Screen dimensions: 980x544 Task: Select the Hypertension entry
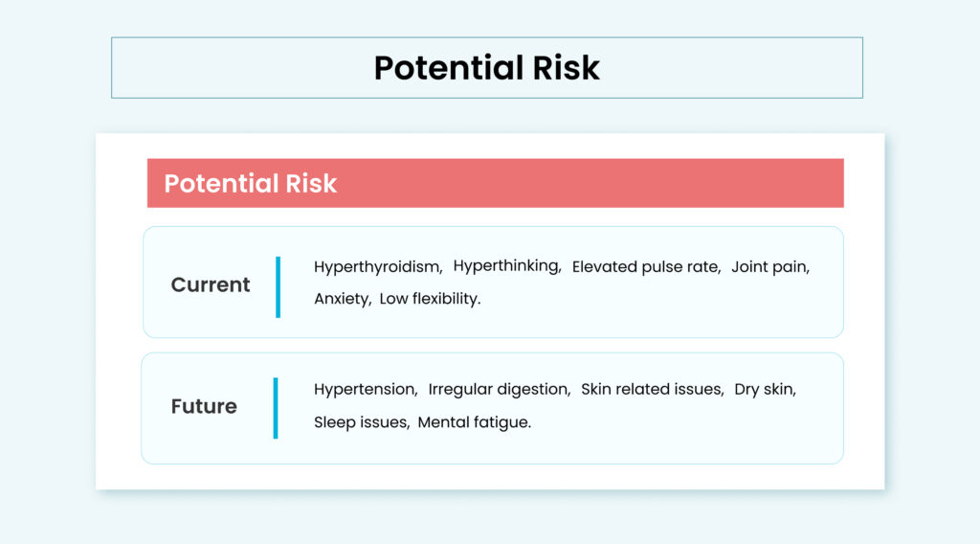coord(366,390)
